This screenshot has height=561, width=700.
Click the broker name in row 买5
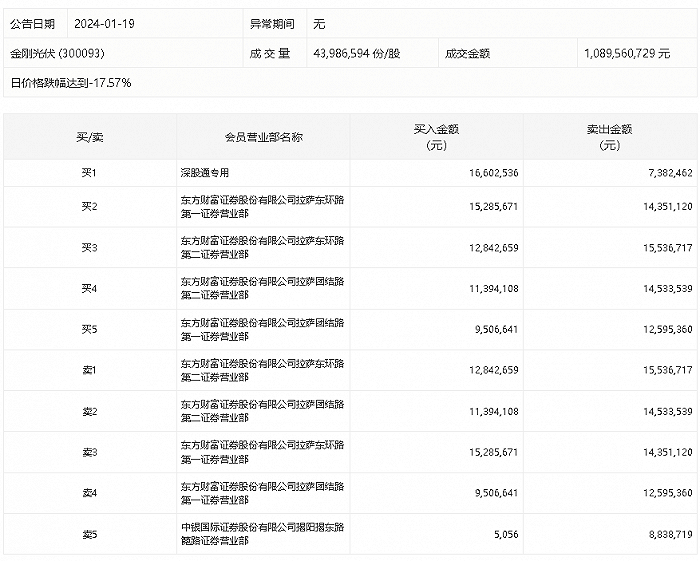tap(262, 329)
